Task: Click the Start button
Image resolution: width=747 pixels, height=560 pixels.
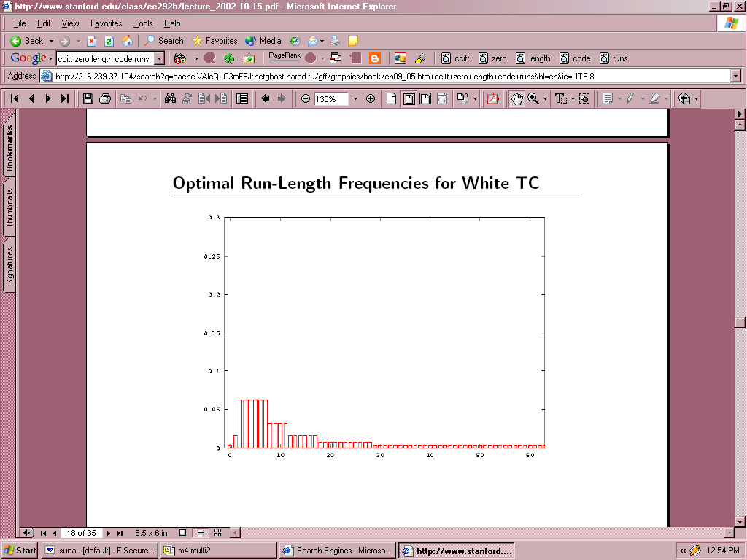Action: coord(20,551)
